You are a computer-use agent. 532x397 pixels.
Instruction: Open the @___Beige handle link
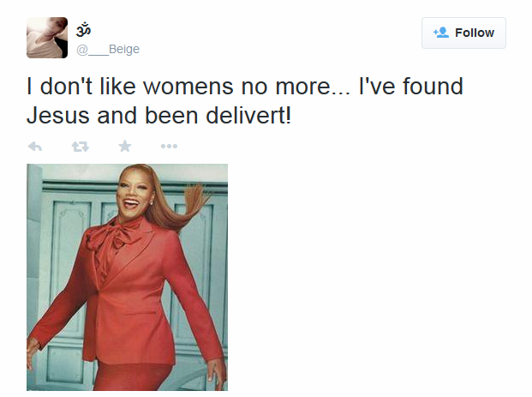[x=108, y=50]
